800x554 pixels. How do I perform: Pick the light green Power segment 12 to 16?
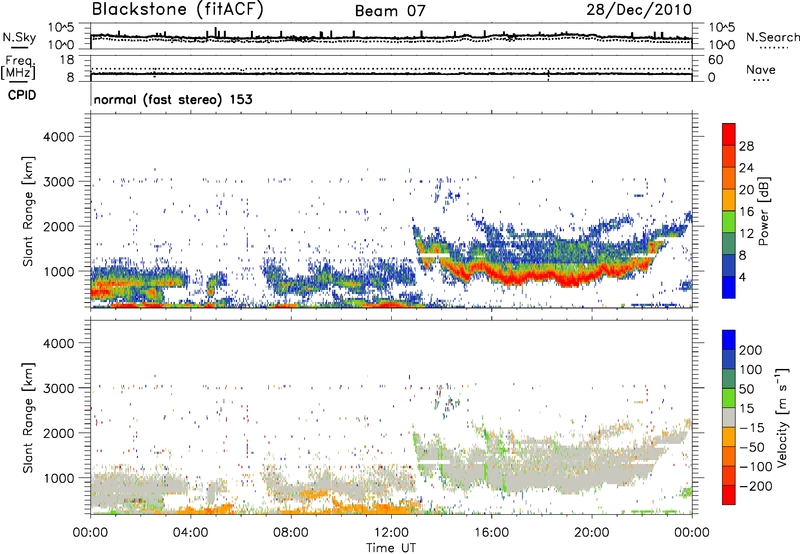click(x=729, y=221)
